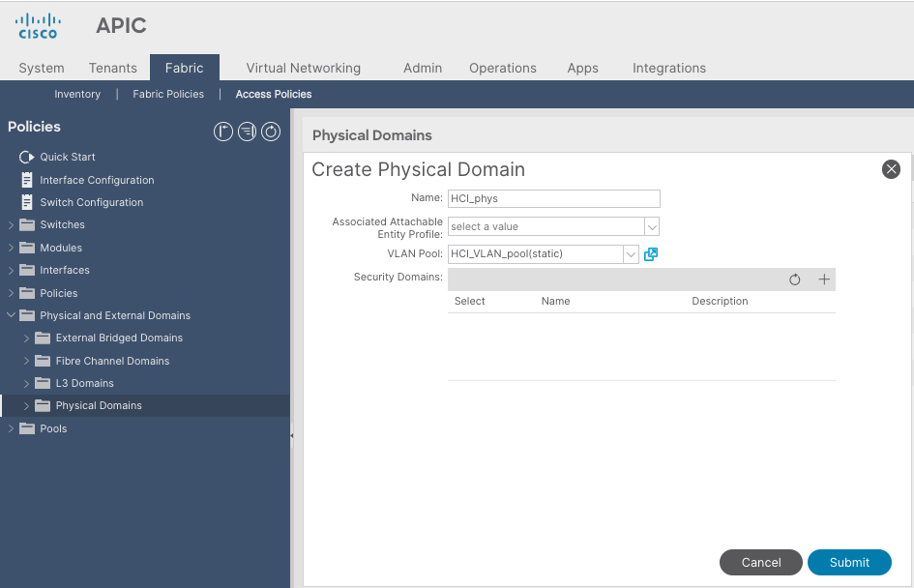Select Interface Configuration in the tree
The width and height of the screenshot is (914, 588).
97,180
